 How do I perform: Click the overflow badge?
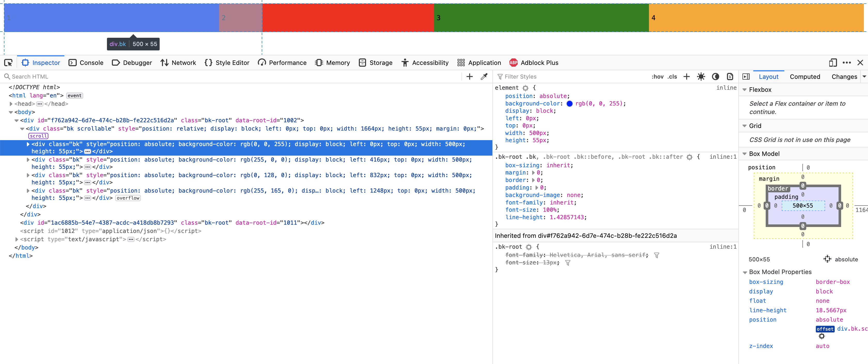[x=128, y=198]
